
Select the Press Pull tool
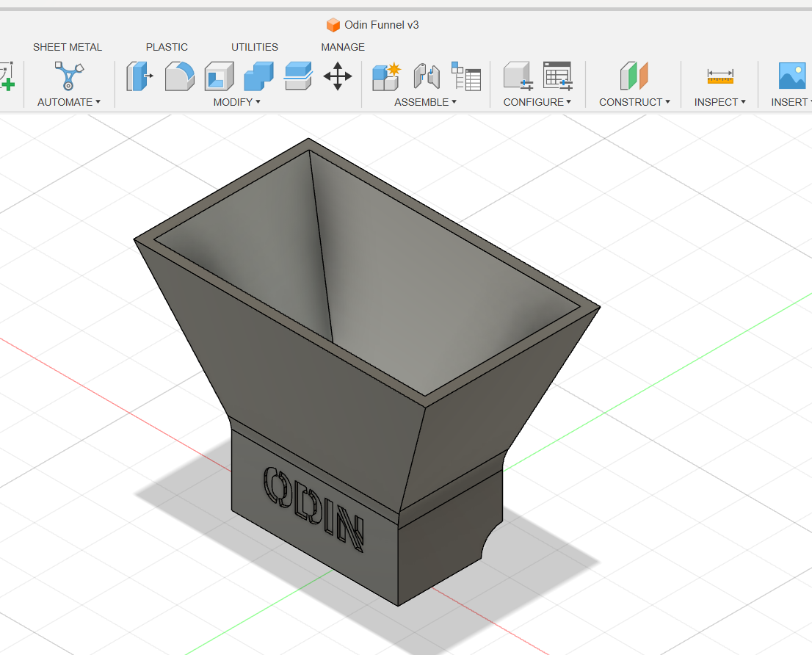[139, 76]
